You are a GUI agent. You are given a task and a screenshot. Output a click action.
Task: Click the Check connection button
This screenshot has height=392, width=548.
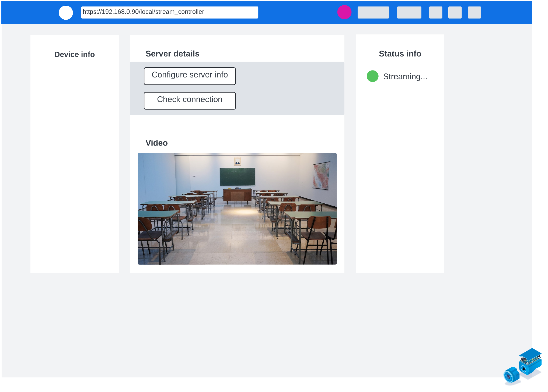tap(190, 101)
